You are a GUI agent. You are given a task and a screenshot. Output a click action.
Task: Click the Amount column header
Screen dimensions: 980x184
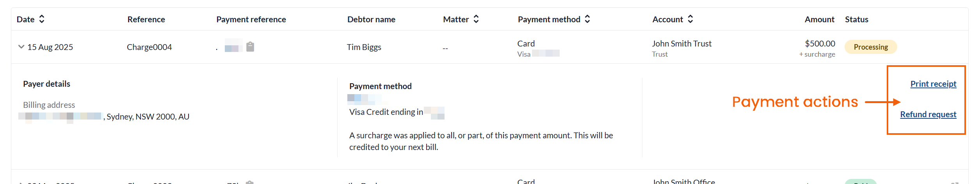coord(819,20)
